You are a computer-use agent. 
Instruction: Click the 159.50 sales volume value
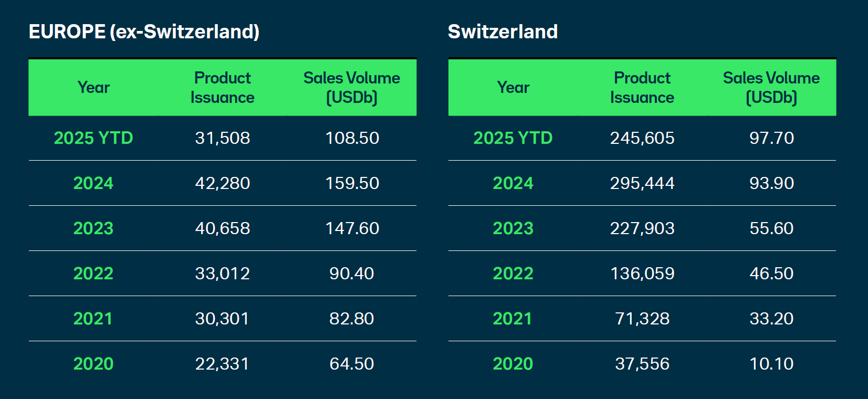coord(352,183)
